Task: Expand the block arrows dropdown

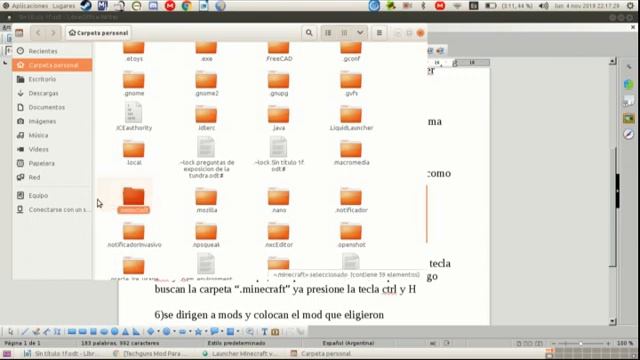Action: (x=190, y=332)
